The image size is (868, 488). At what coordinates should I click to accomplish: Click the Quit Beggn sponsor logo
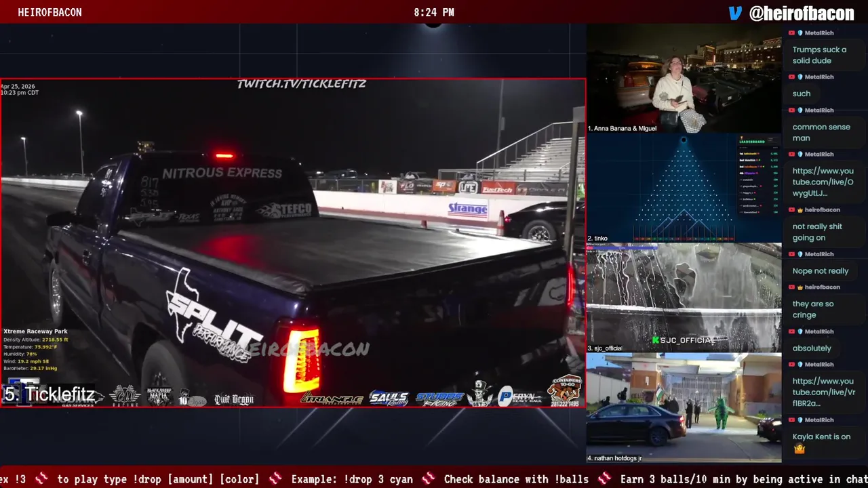[x=234, y=399]
